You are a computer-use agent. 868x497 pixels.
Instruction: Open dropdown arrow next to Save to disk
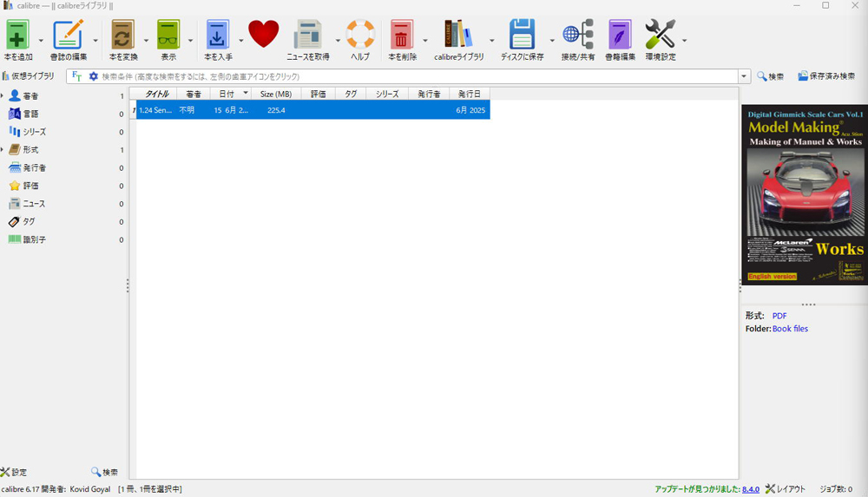(x=552, y=41)
